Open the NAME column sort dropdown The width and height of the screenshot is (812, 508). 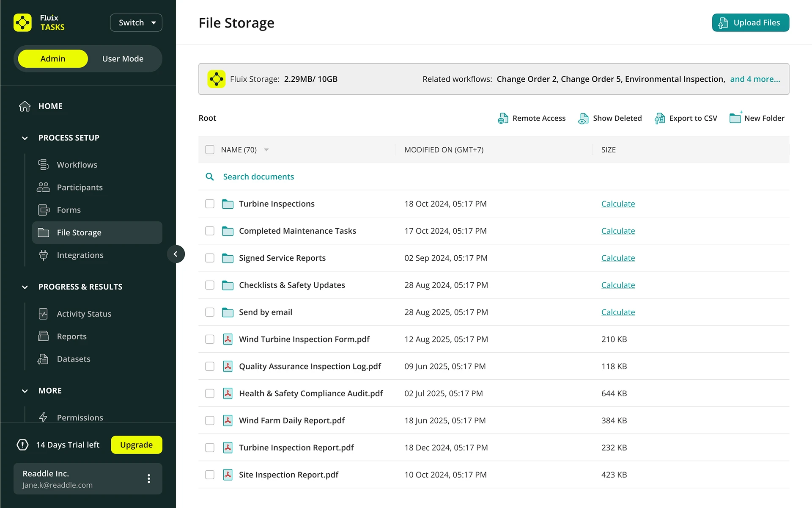266,150
